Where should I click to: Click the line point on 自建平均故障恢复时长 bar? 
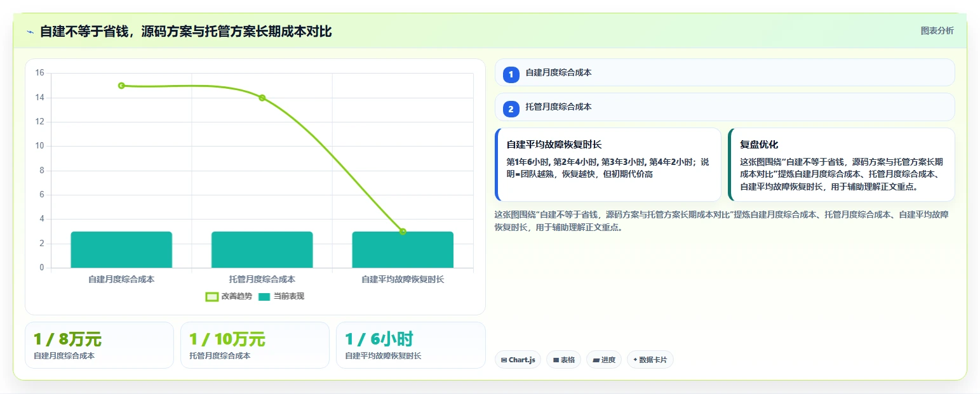pos(403,232)
